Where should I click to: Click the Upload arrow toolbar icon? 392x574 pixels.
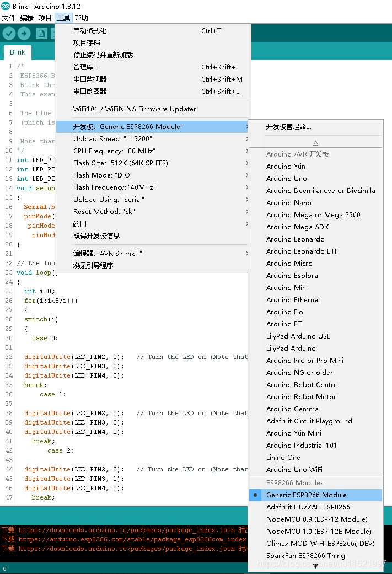[x=24, y=34]
